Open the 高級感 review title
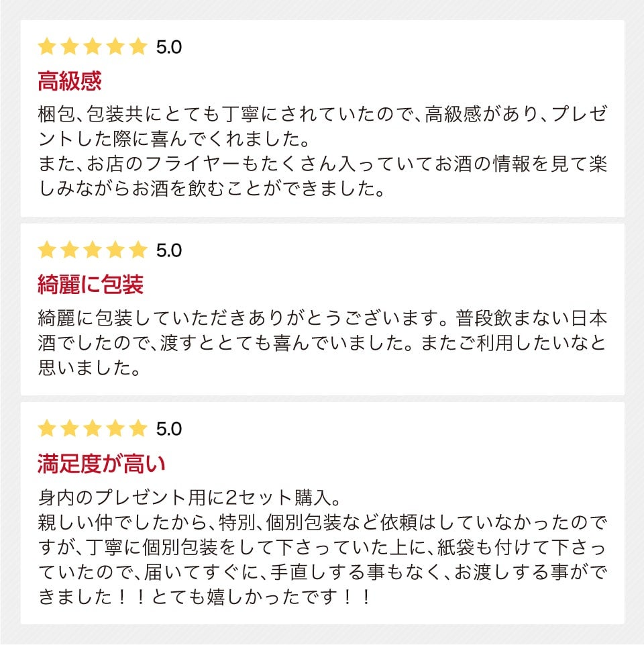This screenshot has width=644, height=645. coord(70,82)
